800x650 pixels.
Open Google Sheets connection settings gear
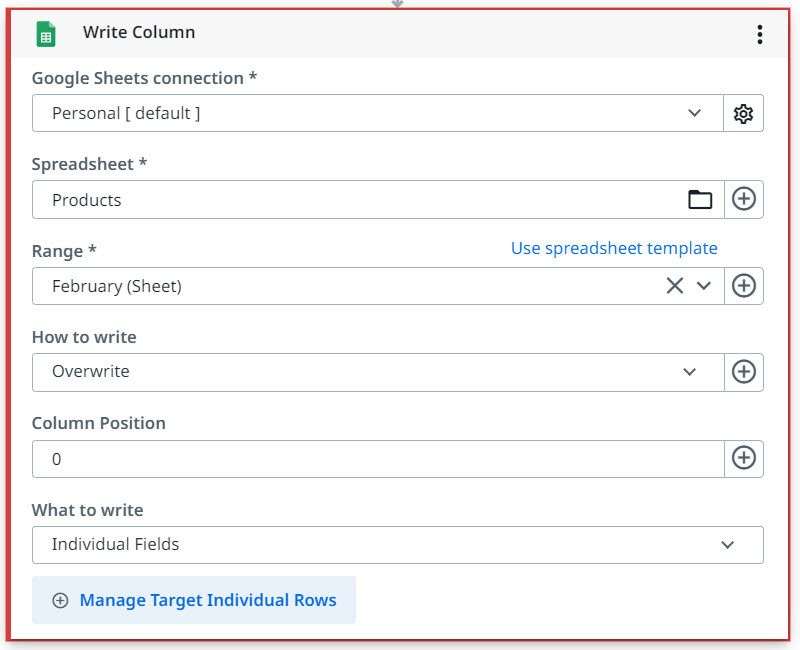(743, 114)
